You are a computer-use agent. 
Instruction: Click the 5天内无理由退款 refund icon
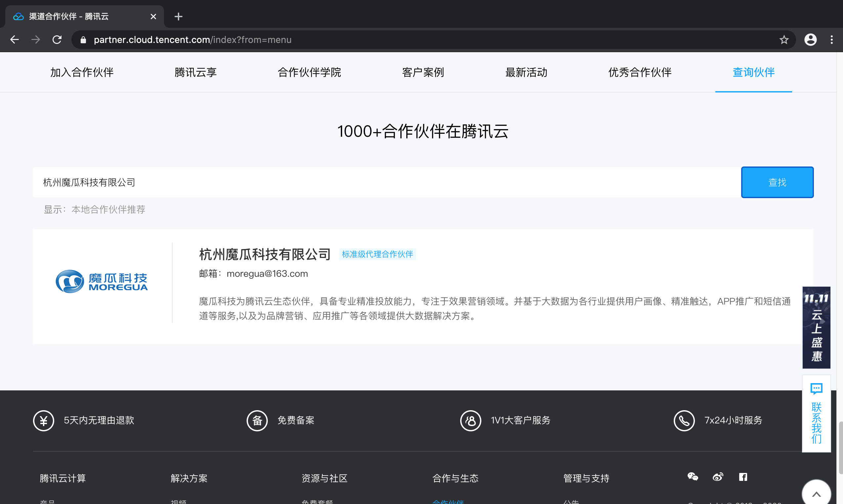44,420
